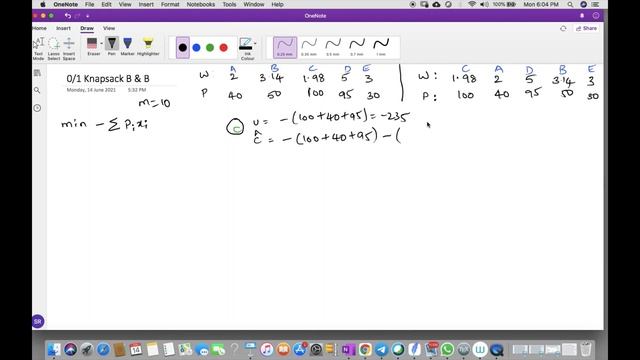Click the Share button
640x360 pixels.
[x=586, y=28]
